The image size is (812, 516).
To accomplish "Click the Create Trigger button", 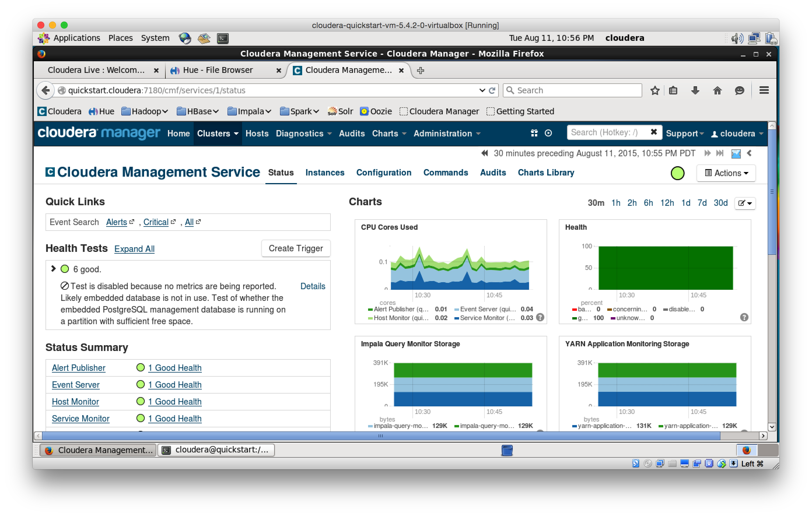I will coord(295,248).
